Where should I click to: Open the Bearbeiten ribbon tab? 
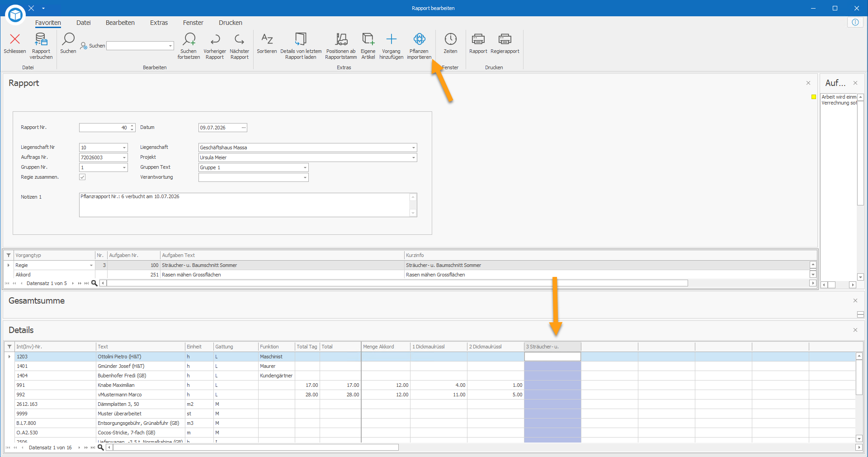coord(120,23)
